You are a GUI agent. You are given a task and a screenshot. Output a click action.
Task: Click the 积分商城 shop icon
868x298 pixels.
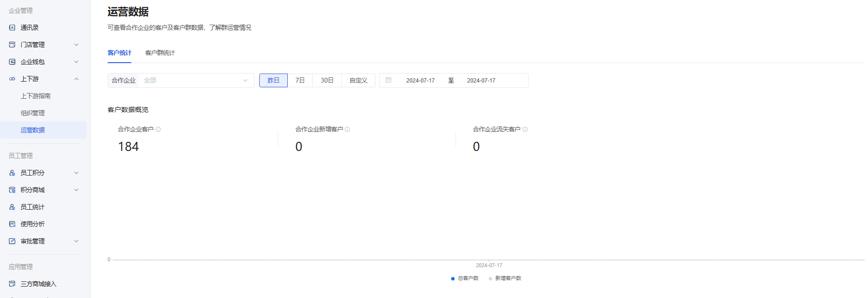(12, 190)
